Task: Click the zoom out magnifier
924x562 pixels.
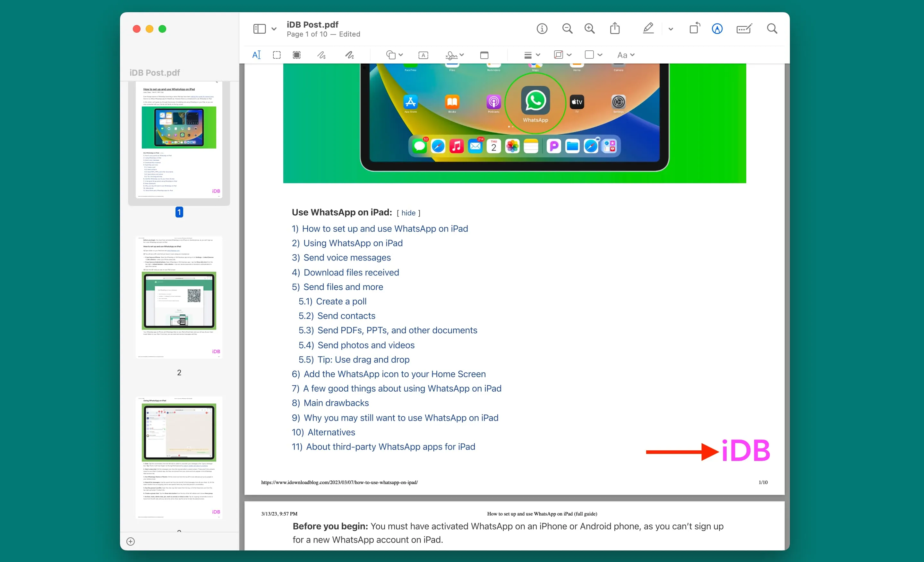Action: [567, 29]
